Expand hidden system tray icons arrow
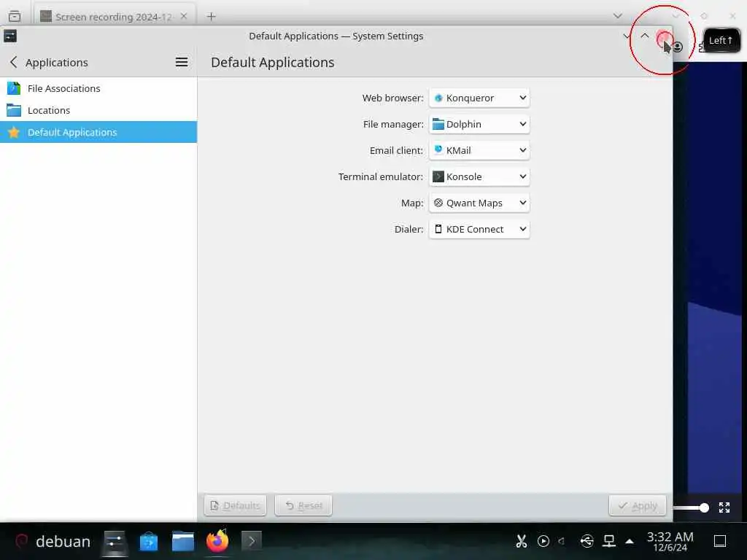747x560 pixels. 630,542
